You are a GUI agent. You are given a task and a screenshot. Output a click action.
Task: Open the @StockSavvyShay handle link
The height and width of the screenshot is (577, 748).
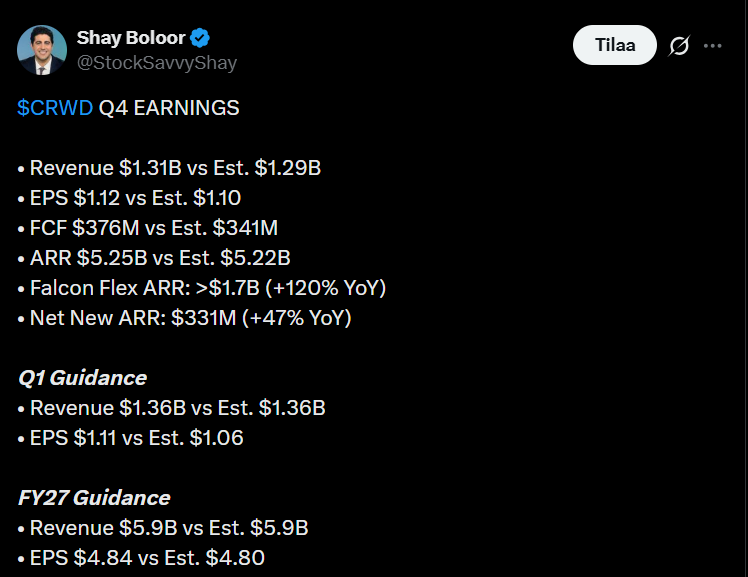[157, 62]
